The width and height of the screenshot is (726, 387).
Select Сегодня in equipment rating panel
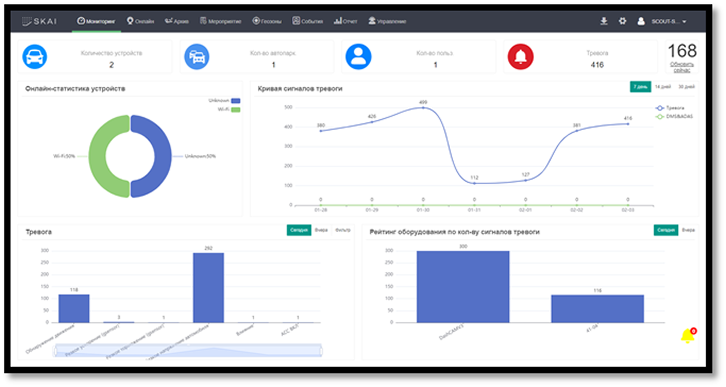coord(666,230)
